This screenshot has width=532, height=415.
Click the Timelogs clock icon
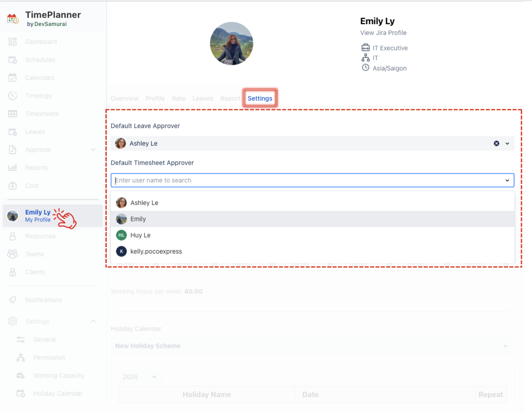pos(13,96)
